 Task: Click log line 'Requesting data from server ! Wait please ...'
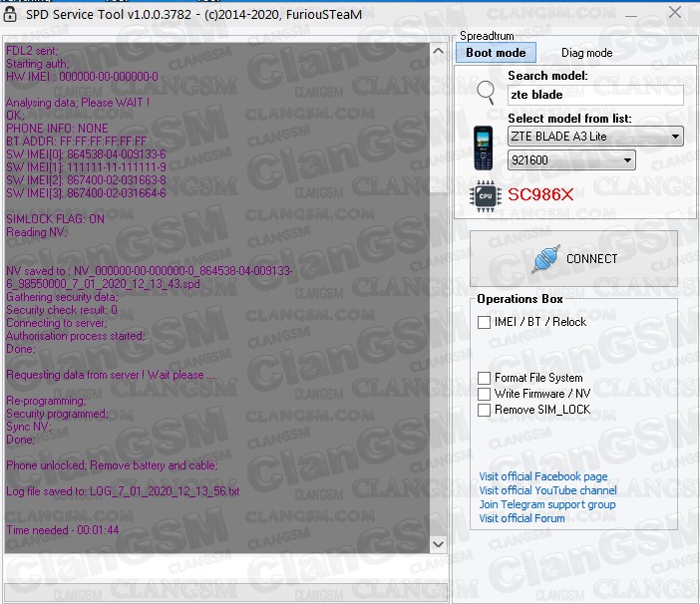[111, 375]
